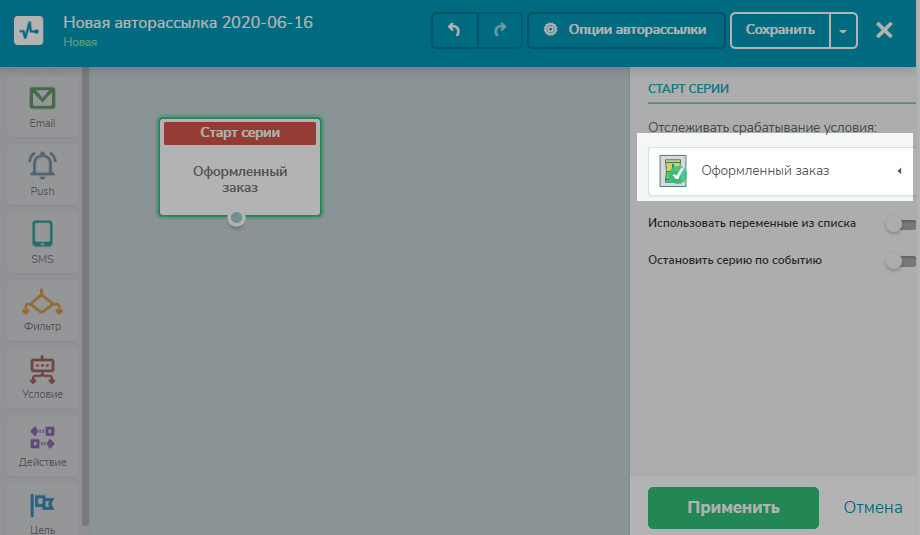The width and height of the screenshot is (920, 535).
Task: Click the redo arrow in the header
Action: (500, 30)
